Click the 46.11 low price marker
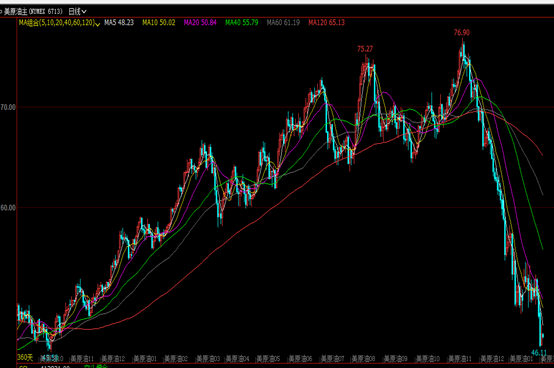 [539, 352]
